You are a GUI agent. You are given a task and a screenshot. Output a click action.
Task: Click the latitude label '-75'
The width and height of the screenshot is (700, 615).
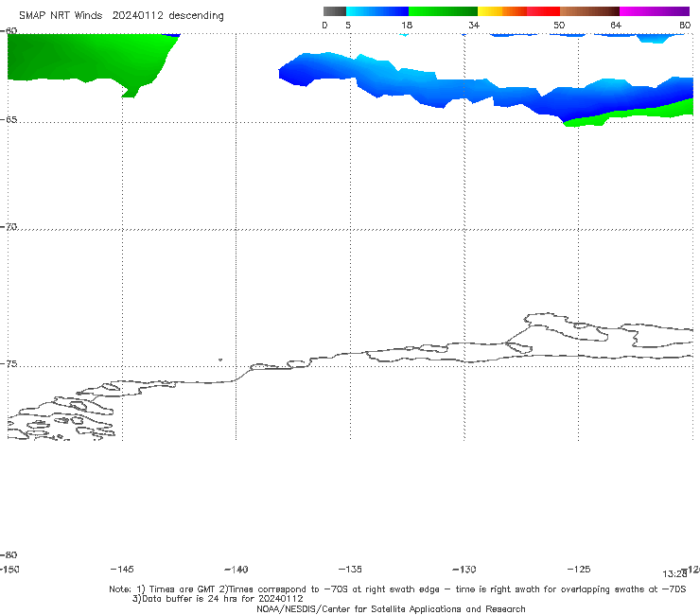click(9, 364)
